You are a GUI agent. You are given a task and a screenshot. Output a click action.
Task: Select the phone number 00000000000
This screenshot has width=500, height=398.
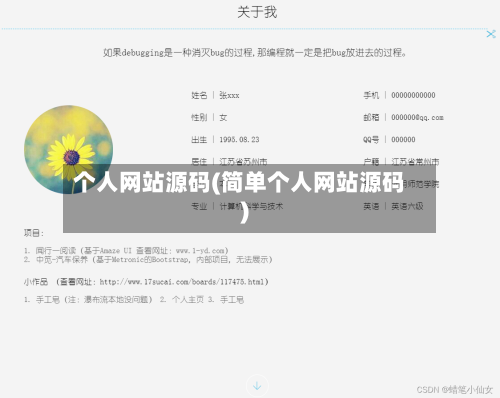coord(413,95)
